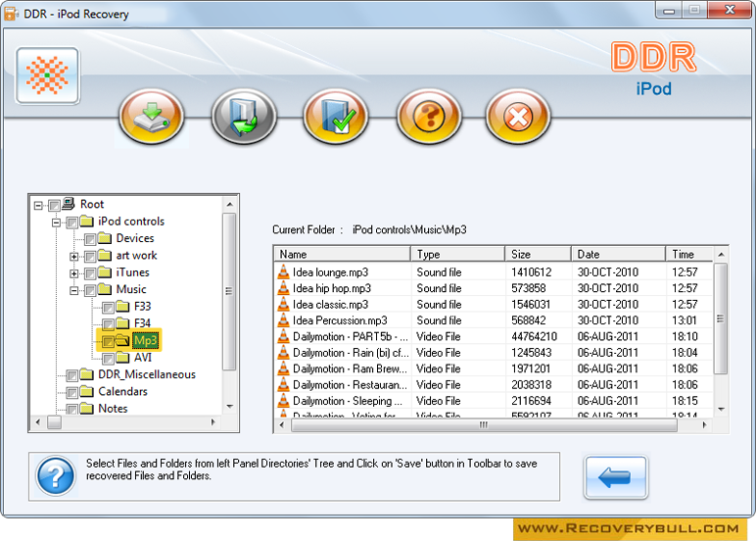Image resolution: width=756 pixels, height=541 pixels.
Task: Click the VLC icon of Dailymotion - Ram Brew
Action: coord(284,369)
